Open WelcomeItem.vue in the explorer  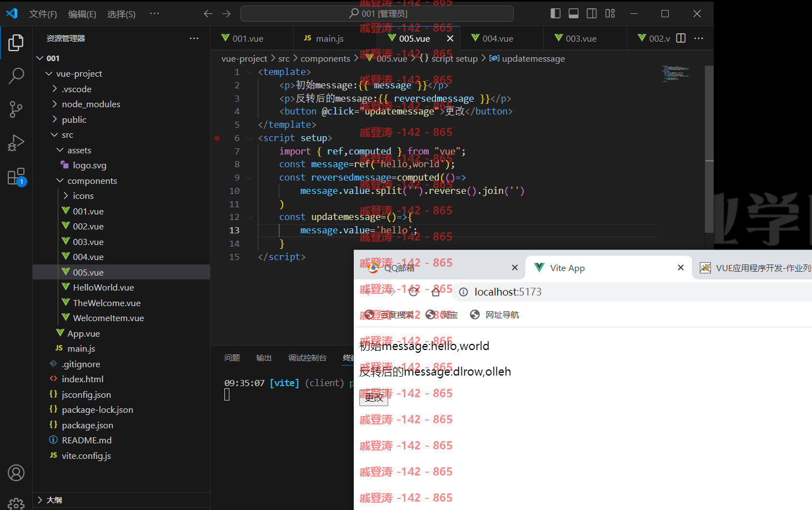(x=121, y=318)
